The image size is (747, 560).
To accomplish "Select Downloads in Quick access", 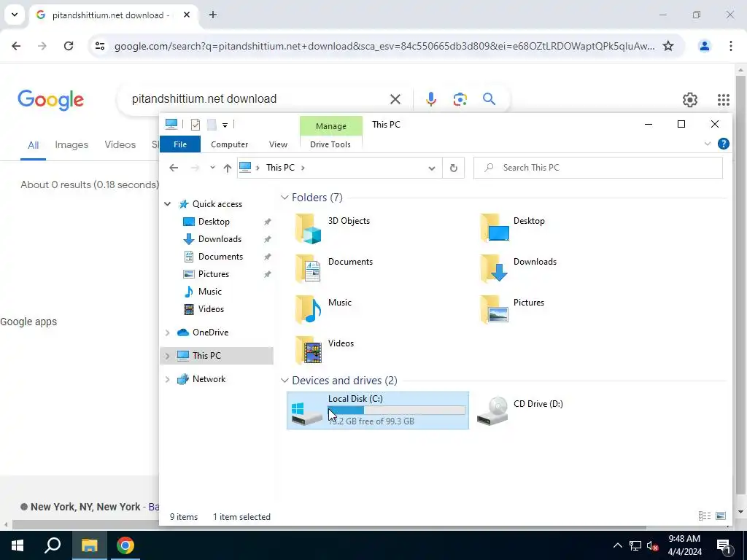I will [220, 239].
